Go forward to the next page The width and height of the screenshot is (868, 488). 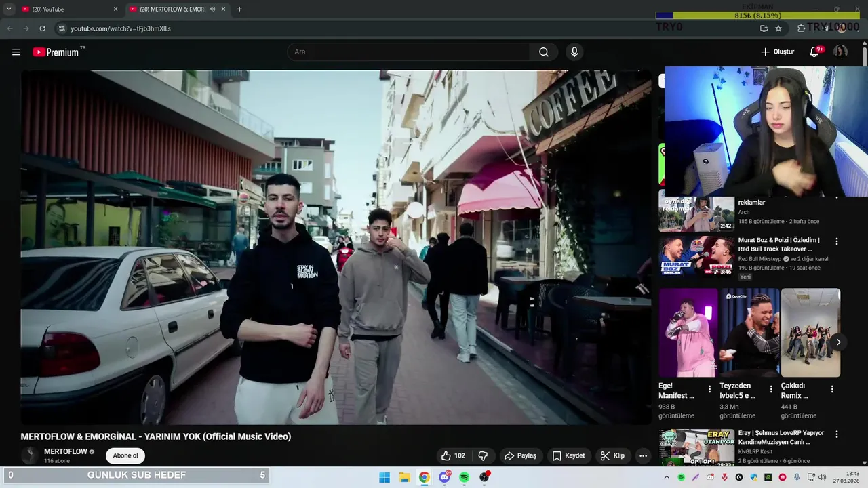(x=26, y=28)
